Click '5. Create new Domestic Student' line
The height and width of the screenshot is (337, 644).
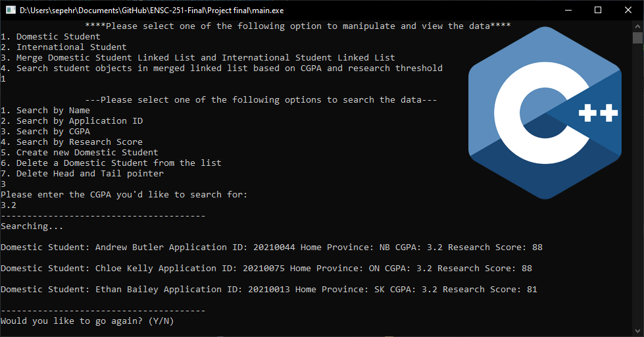click(80, 153)
